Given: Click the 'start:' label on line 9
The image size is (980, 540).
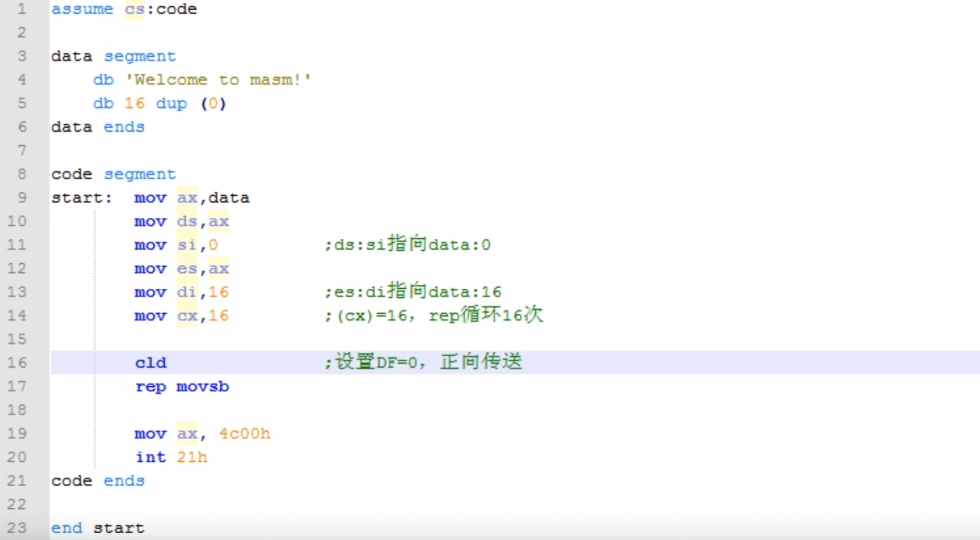Looking at the screenshot, I should pos(82,198).
